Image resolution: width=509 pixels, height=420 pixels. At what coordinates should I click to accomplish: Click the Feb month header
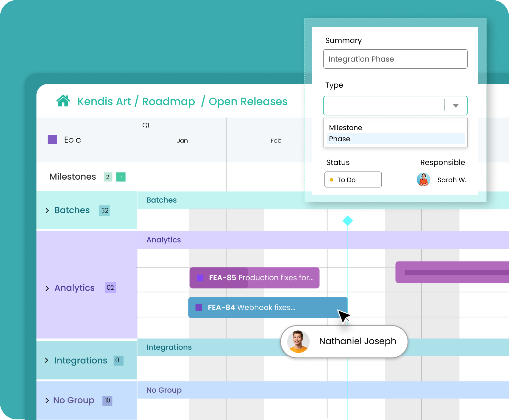276,141
